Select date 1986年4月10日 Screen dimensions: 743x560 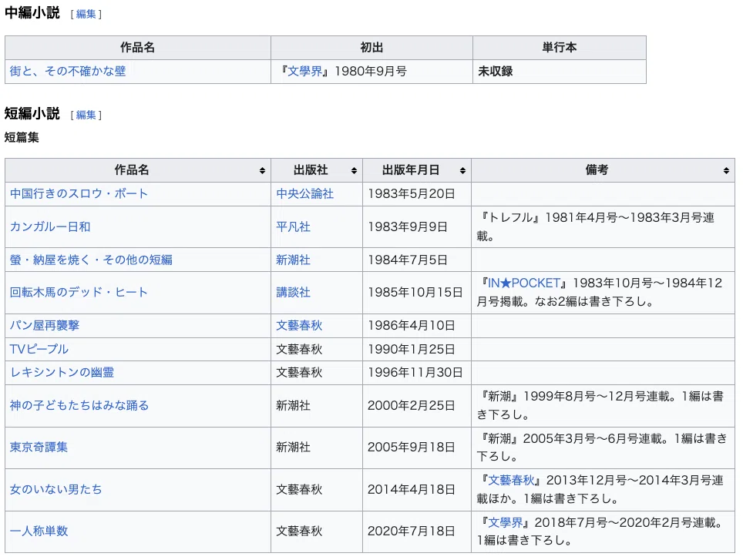tap(412, 326)
